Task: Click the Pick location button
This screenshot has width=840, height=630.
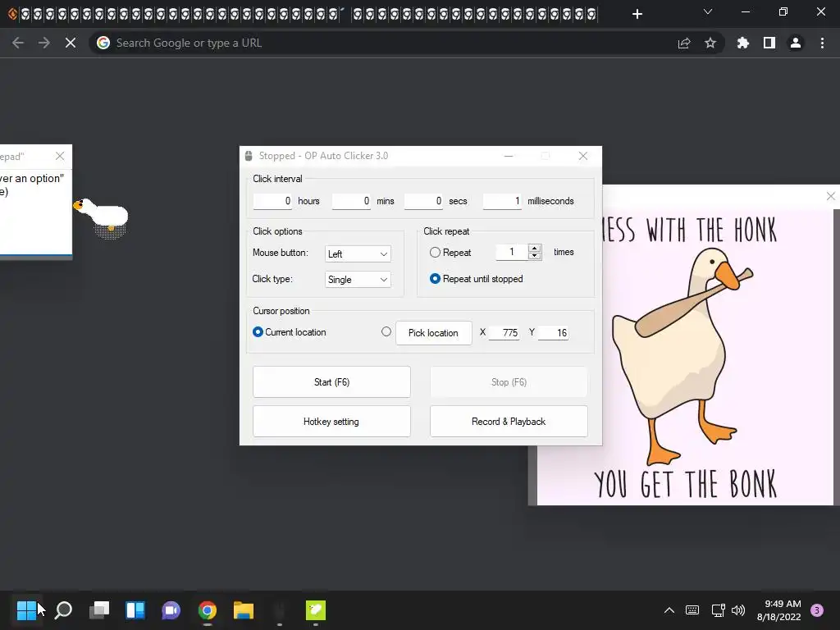Action: [x=434, y=333]
